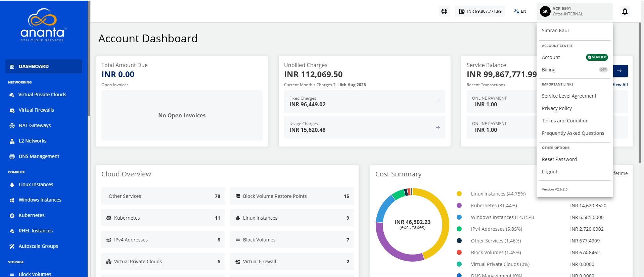Click the Kubernetes sidebar icon
This screenshot has width=644, height=277.
[x=12, y=216]
